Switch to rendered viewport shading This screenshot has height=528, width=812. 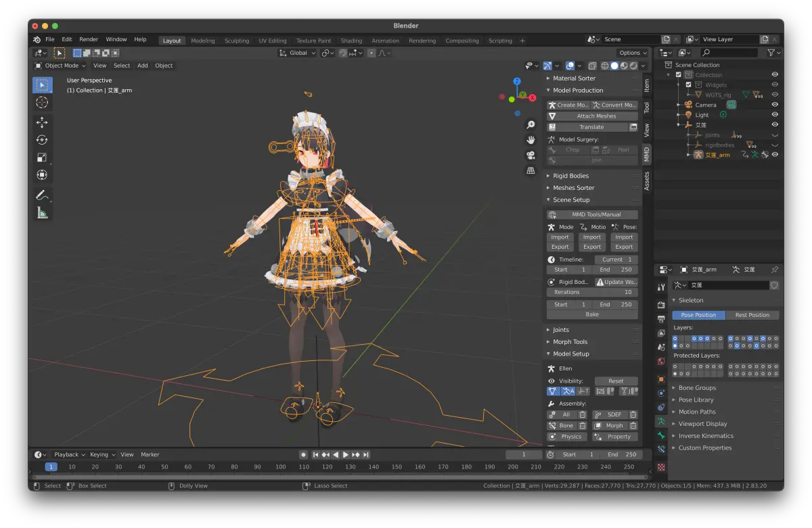(633, 66)
